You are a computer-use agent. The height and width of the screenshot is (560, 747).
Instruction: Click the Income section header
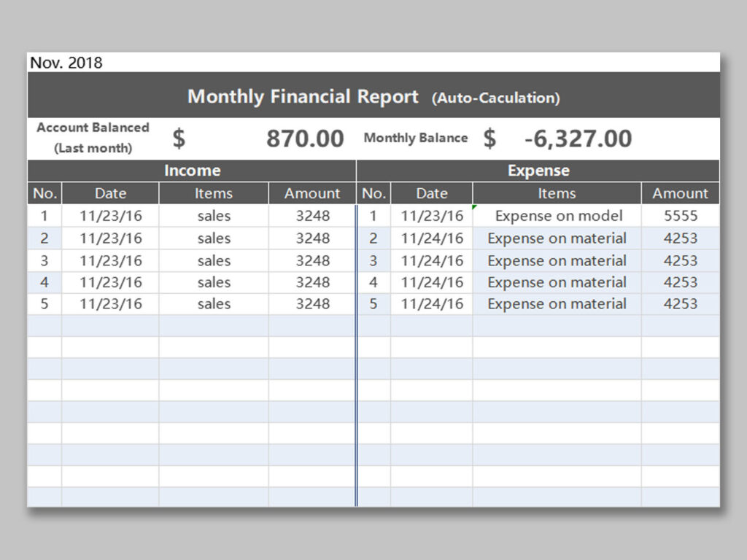coord(192,170)
